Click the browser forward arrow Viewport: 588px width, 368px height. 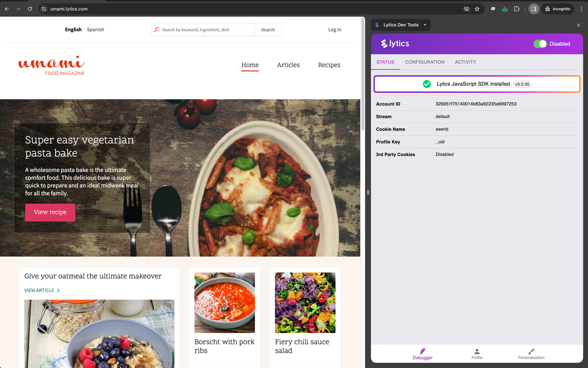click(x=18, y=9)
